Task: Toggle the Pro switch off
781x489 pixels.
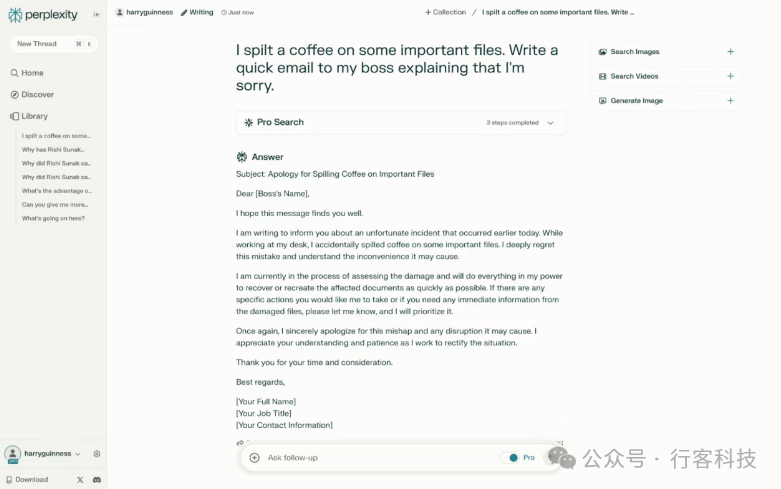Action: [512, 458]
